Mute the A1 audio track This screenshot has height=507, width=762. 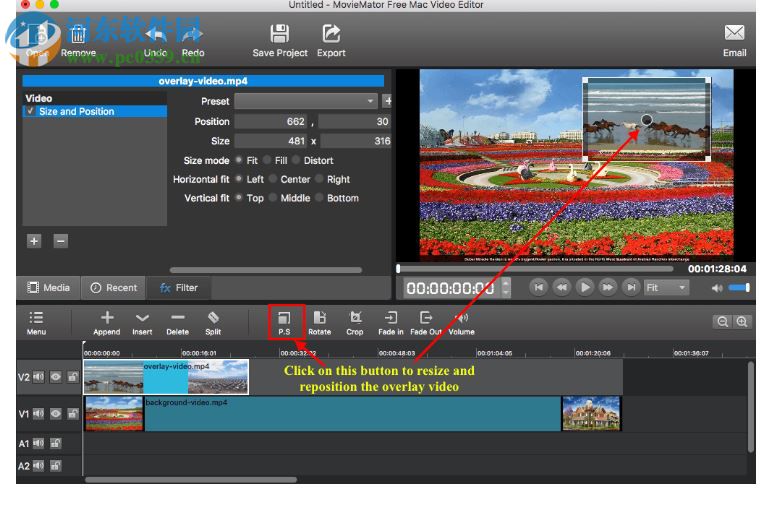click(39, 443)
